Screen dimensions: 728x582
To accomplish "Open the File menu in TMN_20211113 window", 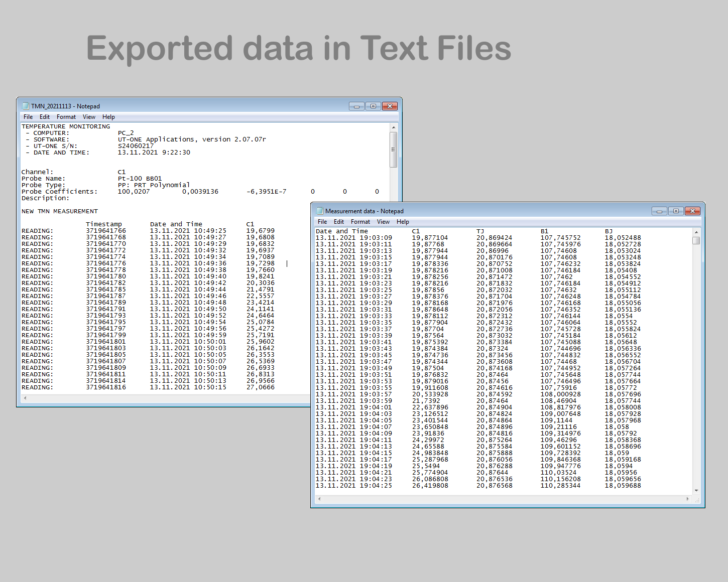I will point(28,116).
